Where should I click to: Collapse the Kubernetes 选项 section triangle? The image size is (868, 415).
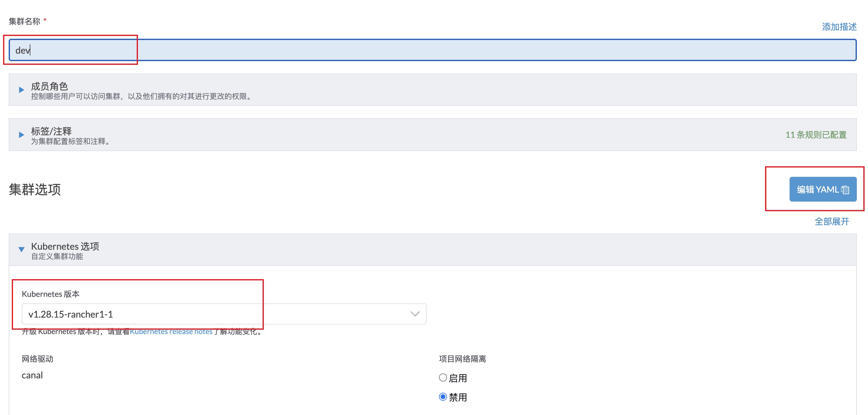pos(21,249)
